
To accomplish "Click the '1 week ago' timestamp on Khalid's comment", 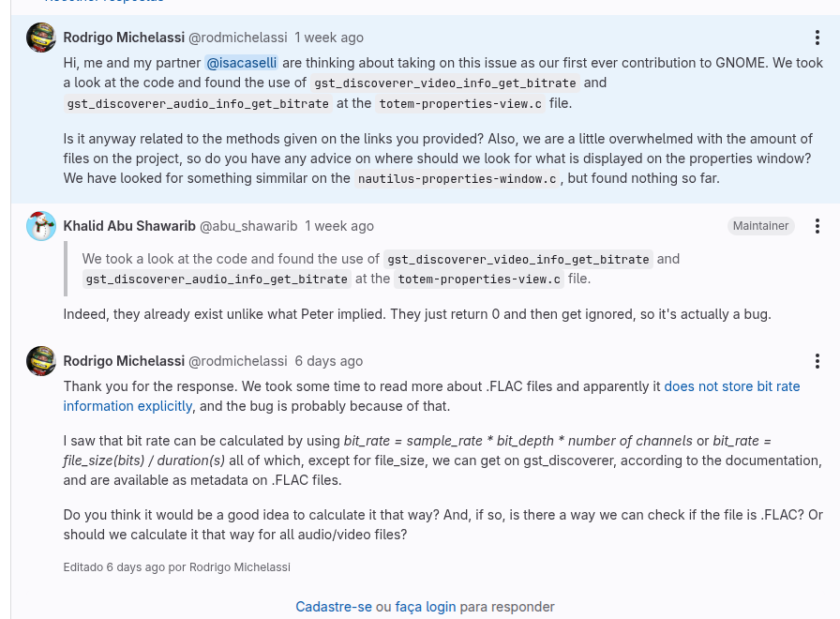I will [x=339, y=226].
